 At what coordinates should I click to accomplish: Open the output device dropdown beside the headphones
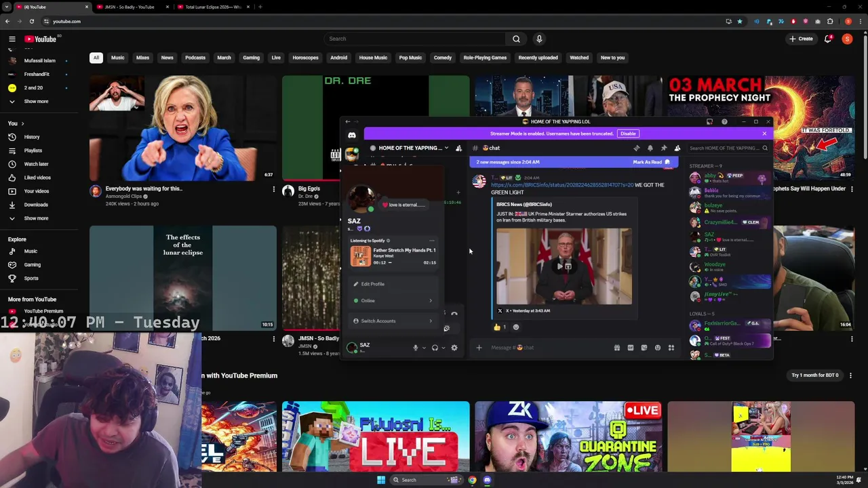pos(443,348)
